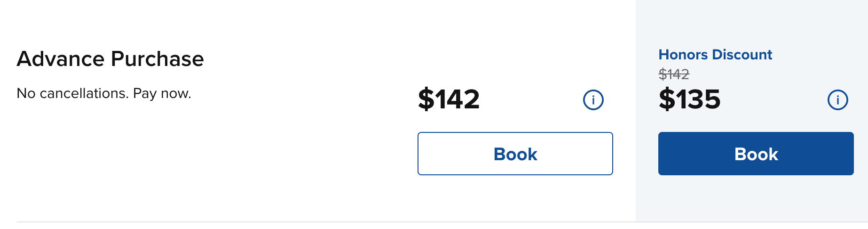Screen dimensions: 868x229
Task: Choose the solid blue Book button
Action: click(756, 154)
